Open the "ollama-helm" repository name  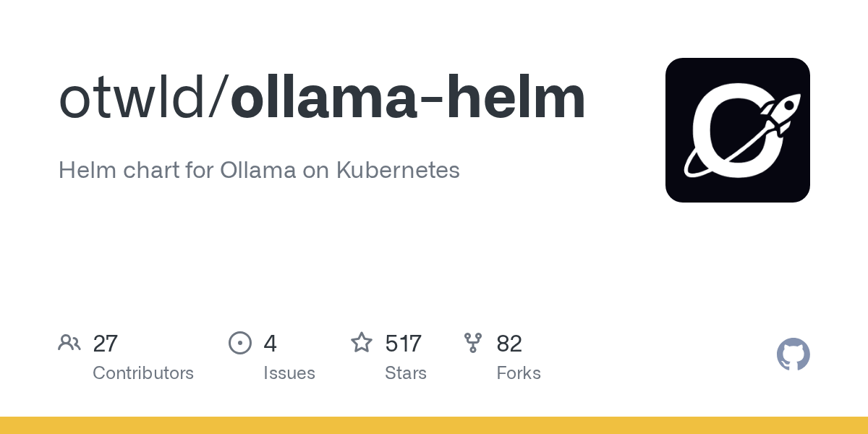click(x=408, y=99)
